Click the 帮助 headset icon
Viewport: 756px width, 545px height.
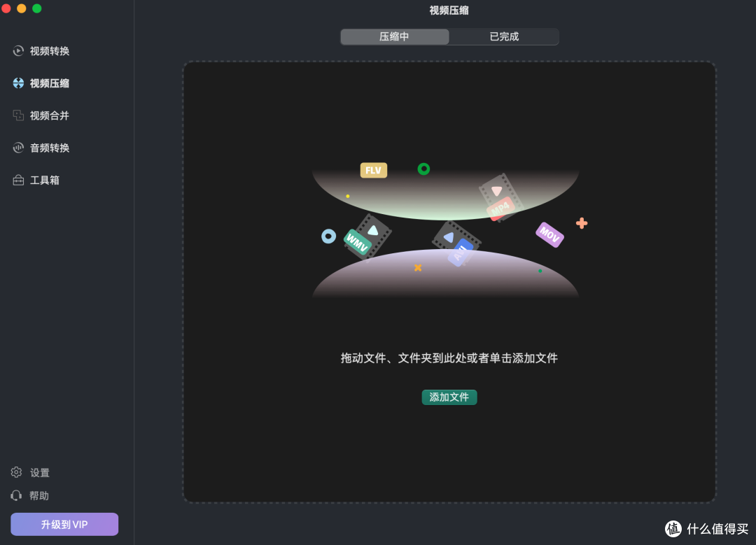pos(16,495)
